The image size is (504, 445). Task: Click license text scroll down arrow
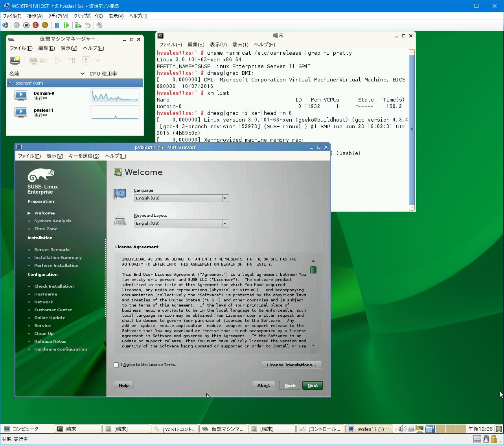pos(313,345)
